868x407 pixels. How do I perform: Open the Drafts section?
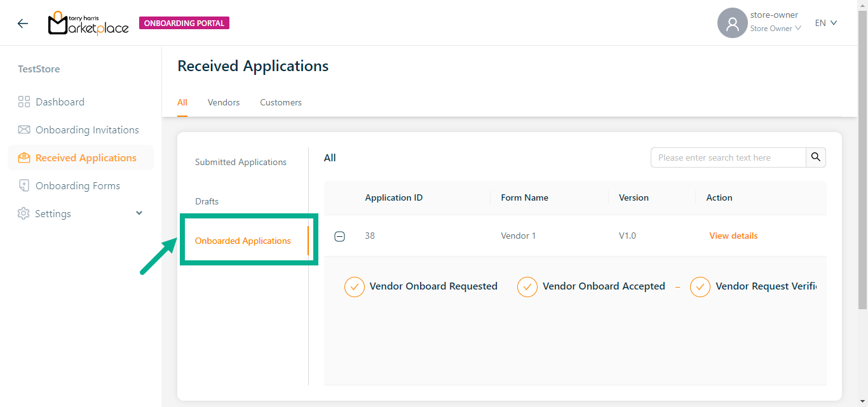[x=207, y=201]
